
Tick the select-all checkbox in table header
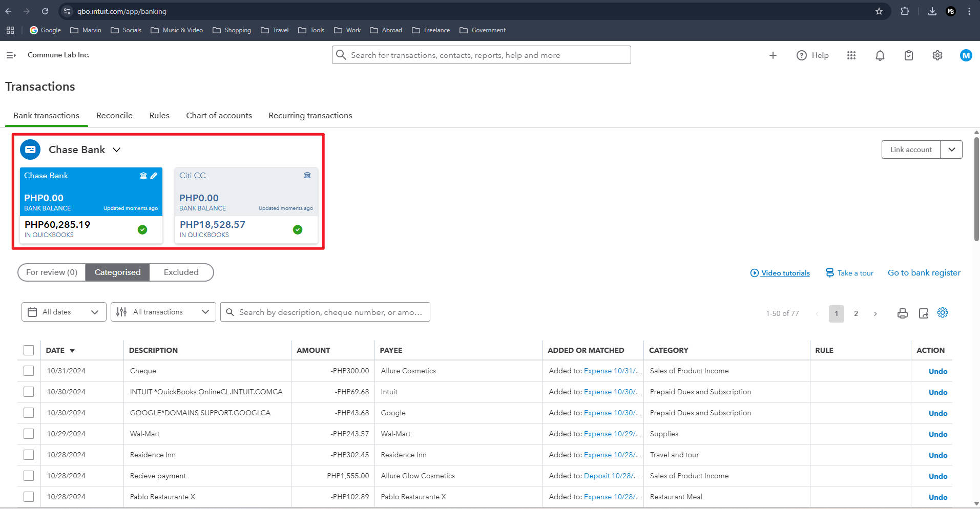click(29, 350)
